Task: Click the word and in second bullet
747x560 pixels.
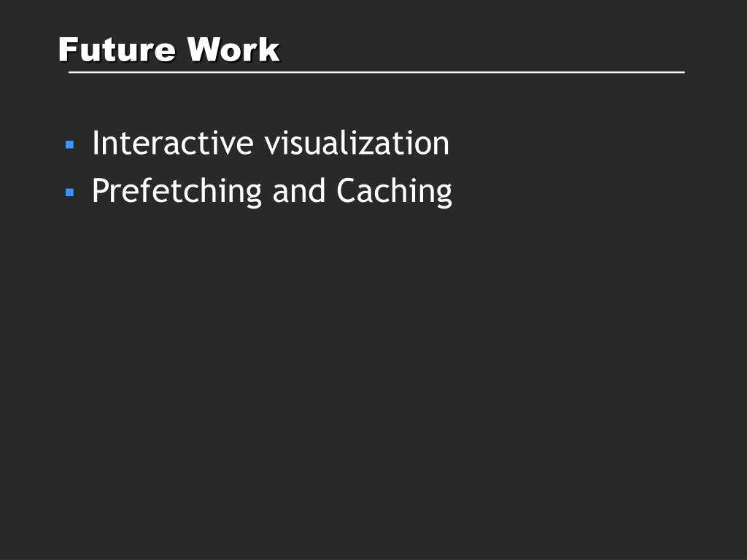Action: [298, 190]
